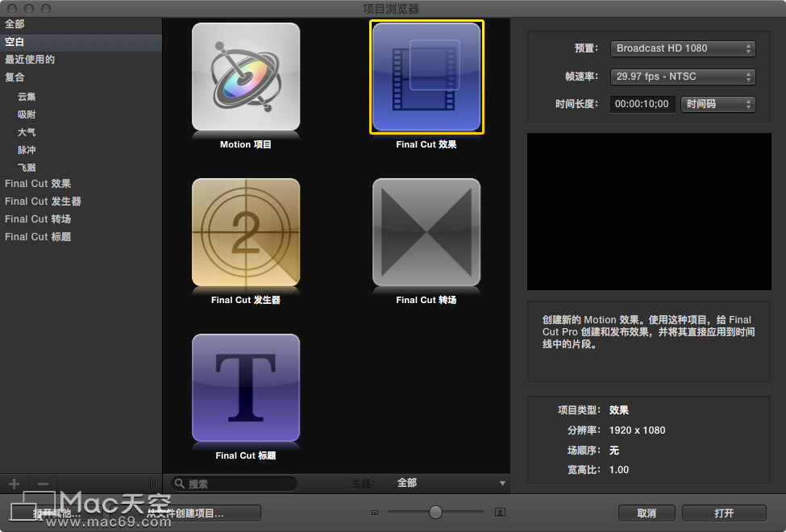This screenshot has width=786, height=532.
Task: Click the 创建新的 Motion 效果 description text
Action: (649, 332)
